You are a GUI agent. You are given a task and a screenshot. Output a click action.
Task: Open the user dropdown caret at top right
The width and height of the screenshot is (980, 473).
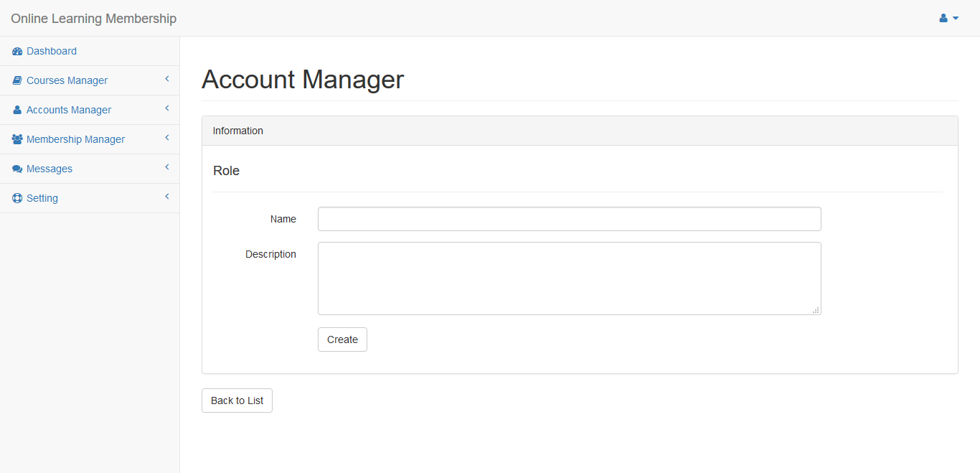point(956,19)
